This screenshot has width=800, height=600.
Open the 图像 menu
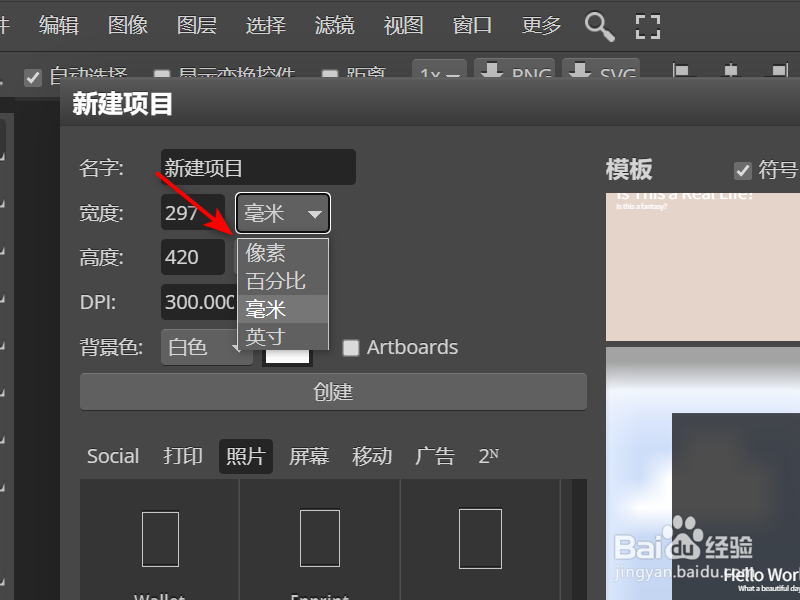point(128,25)
